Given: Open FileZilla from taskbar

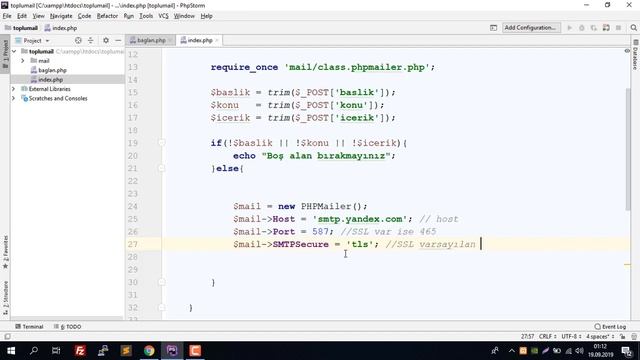Looking at the screenshot, I should pos(80,351).
